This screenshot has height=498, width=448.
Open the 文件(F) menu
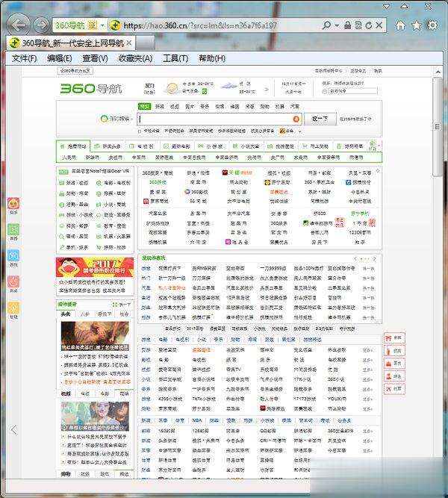point(24,58)
